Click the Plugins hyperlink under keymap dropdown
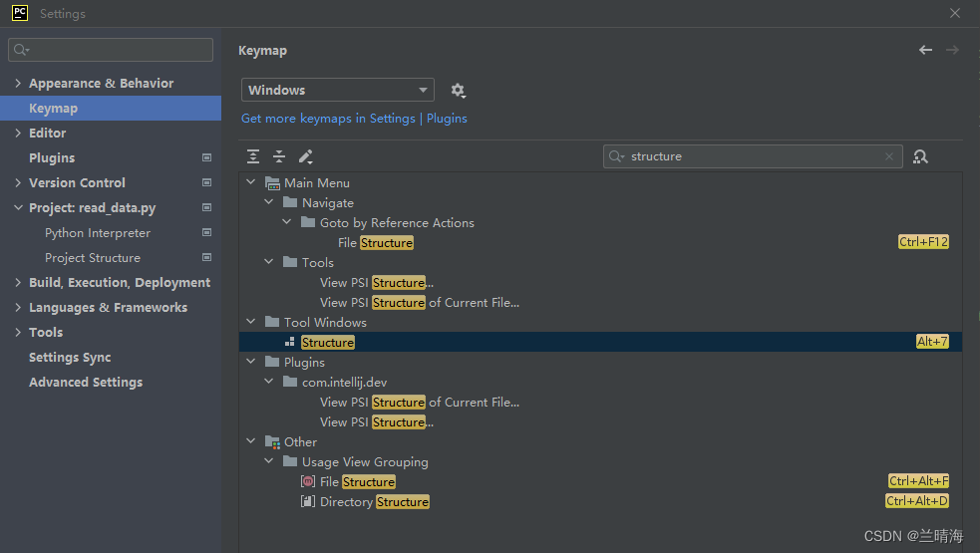This screenshot has height=553, width=980. pyautogui.click(x=447, y=119)
